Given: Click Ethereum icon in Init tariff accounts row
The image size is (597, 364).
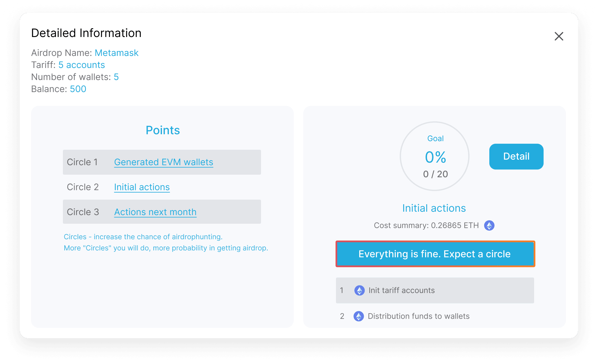Looking at the screenshot, I should point(359,290).
